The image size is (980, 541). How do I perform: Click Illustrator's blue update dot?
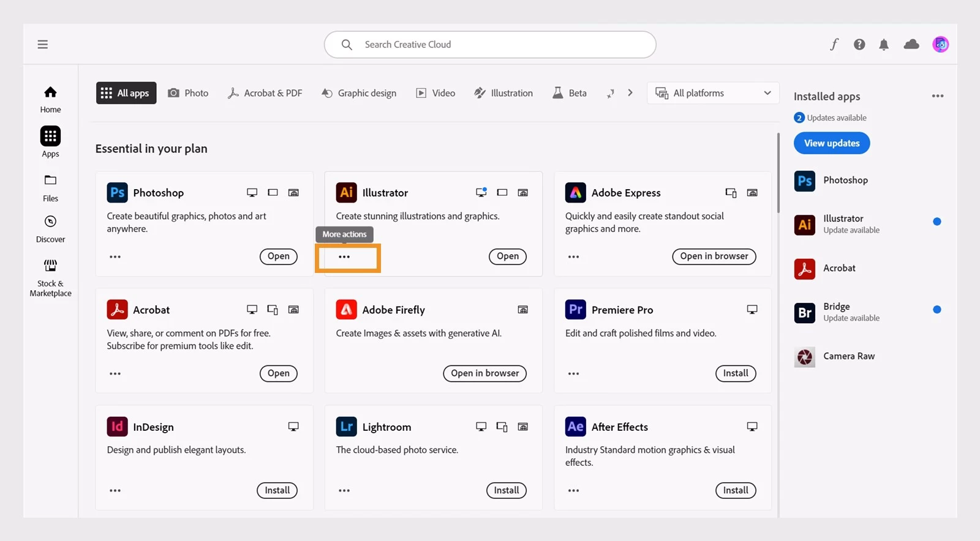click(x=937, y=222)
